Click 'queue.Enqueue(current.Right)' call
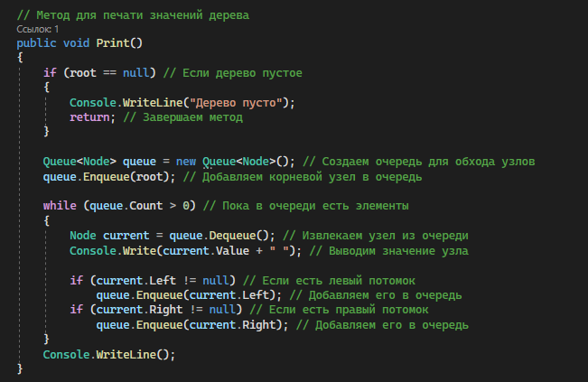Viewport: 588px width, 382px height. [x=190, y=324]
